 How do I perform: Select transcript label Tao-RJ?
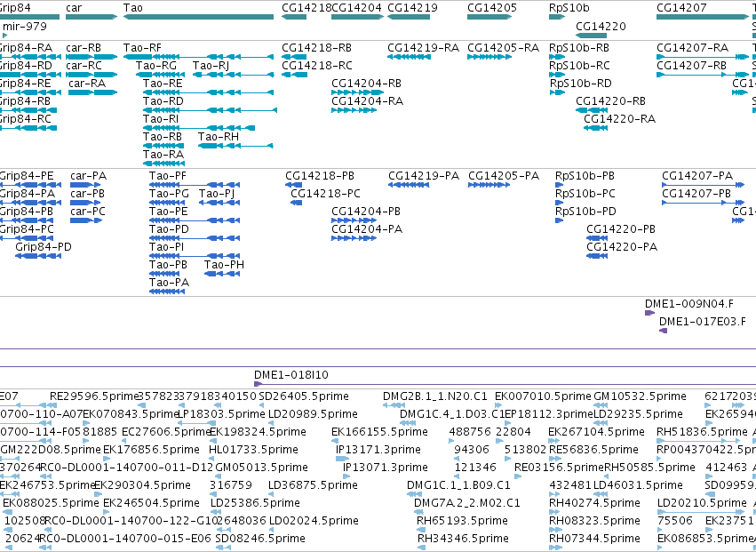211,65
